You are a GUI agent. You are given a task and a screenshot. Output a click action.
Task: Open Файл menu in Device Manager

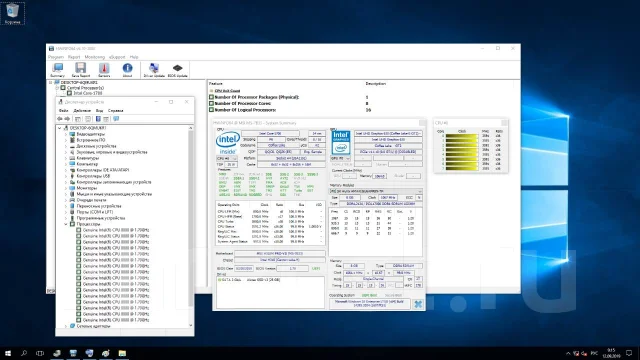coord(64,111)
